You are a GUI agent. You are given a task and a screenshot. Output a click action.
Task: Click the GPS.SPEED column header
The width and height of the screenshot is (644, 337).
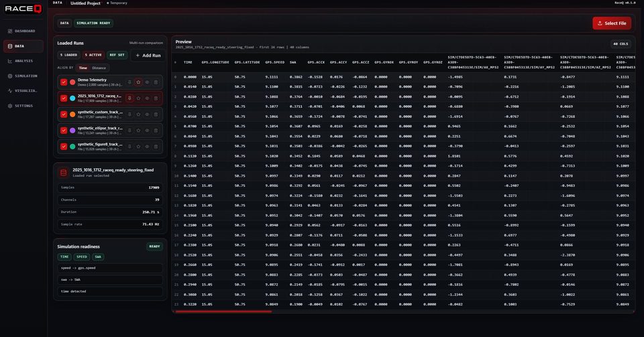[x=275, y=62]
